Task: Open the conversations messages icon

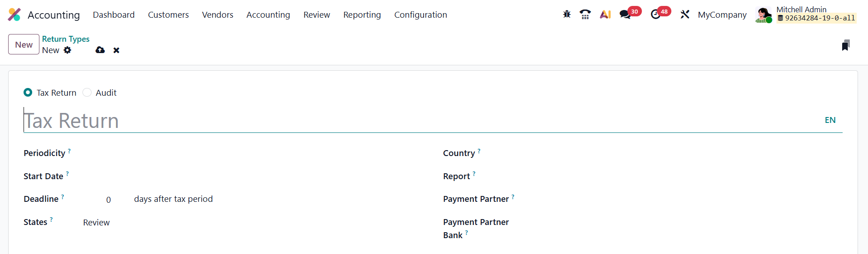Action: tap(625, 15)
